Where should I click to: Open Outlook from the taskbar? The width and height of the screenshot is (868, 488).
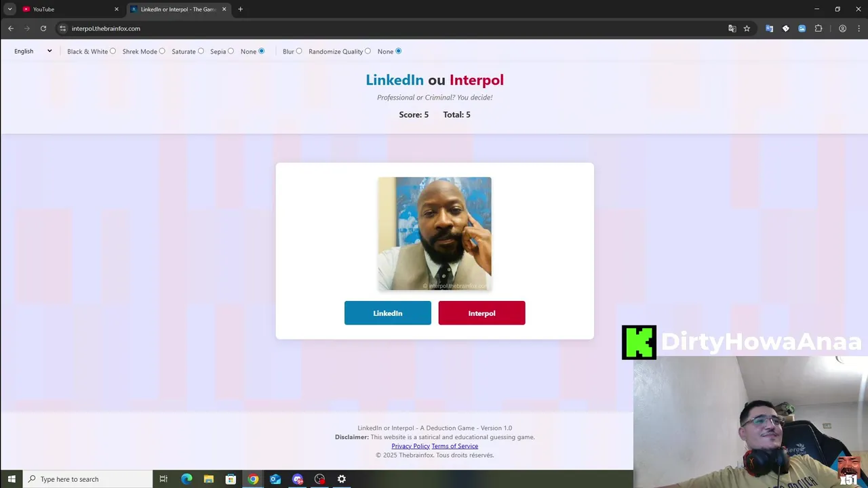275,479
